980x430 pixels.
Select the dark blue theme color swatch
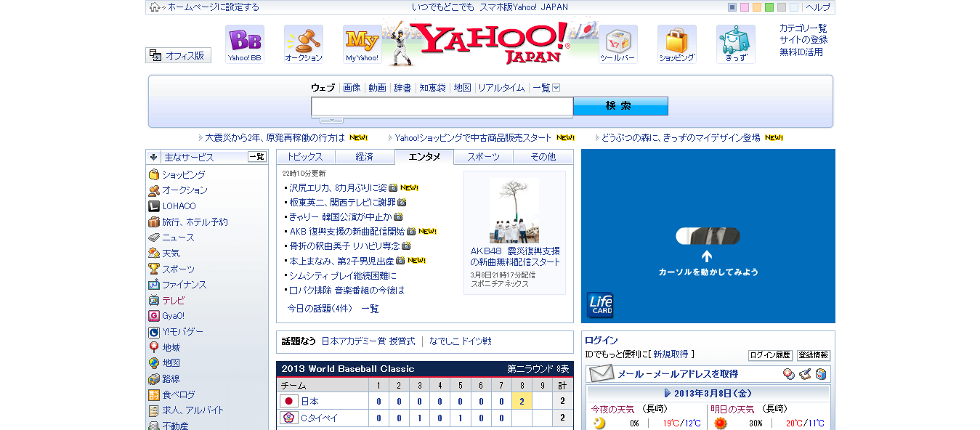click(x=732, y=7)
